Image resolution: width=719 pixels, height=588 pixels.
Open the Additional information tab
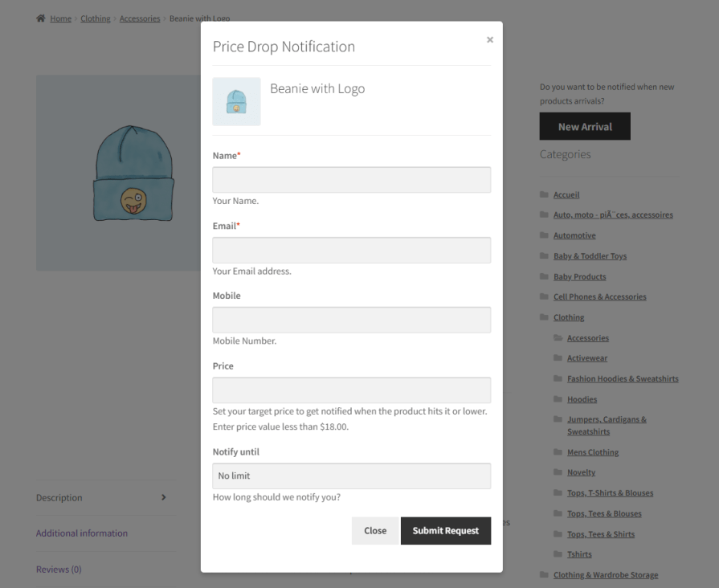pos(82,533)
